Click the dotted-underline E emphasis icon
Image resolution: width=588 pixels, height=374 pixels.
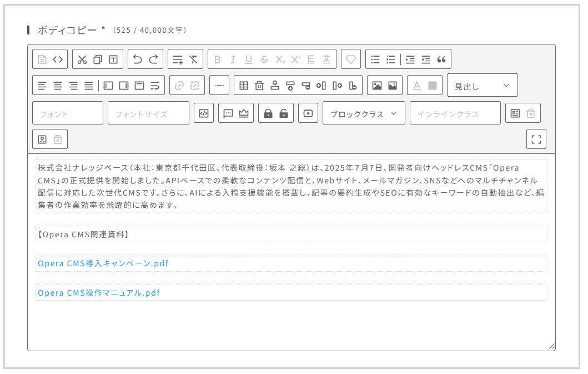(311, 59)
